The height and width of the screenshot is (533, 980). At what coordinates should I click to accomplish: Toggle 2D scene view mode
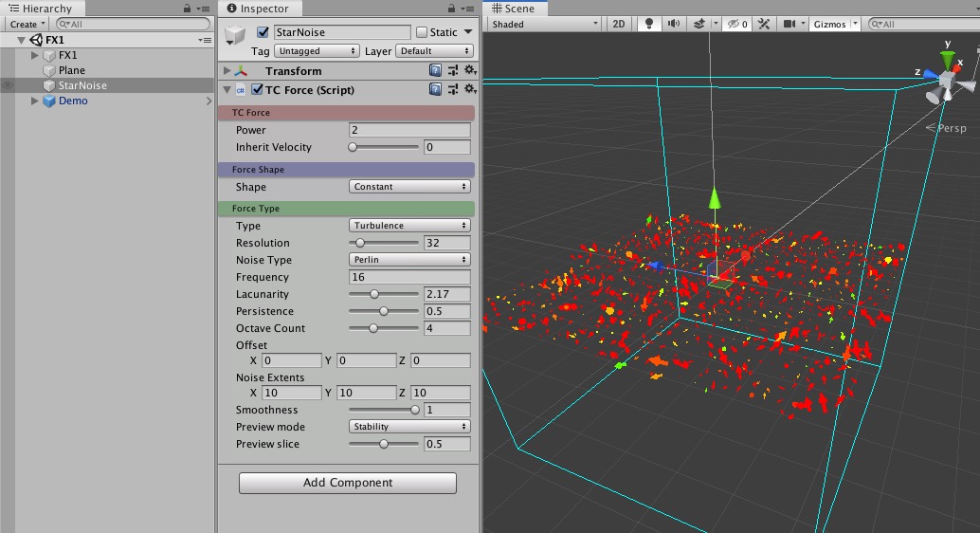[x=618, y=24]
